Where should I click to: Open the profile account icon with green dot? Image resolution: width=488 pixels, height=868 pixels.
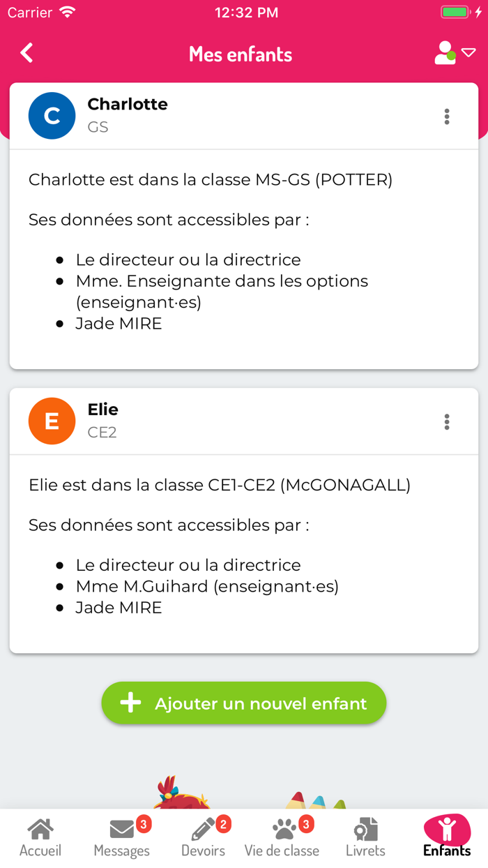click(445, 52)
